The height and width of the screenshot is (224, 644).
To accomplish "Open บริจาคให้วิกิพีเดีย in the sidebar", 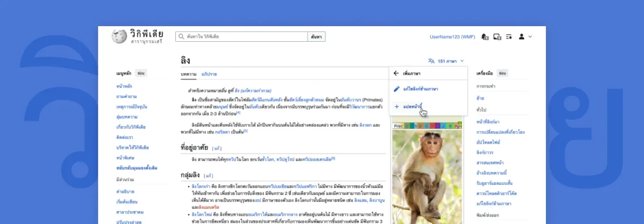I will (132, 147).
